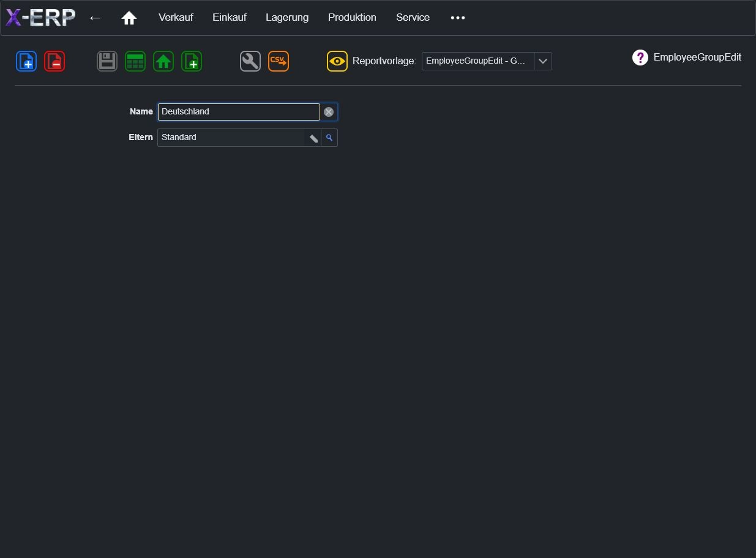Export data with the orange CSV icon
Image resolution: width=756 pixels, height=558 pixels.
point(279,61)
